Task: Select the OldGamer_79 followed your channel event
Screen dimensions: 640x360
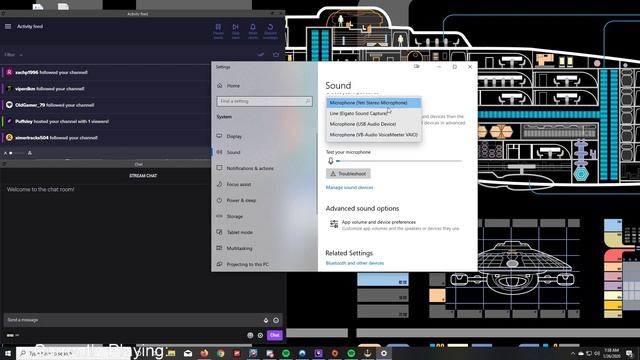Action: [x=106, y=105]
